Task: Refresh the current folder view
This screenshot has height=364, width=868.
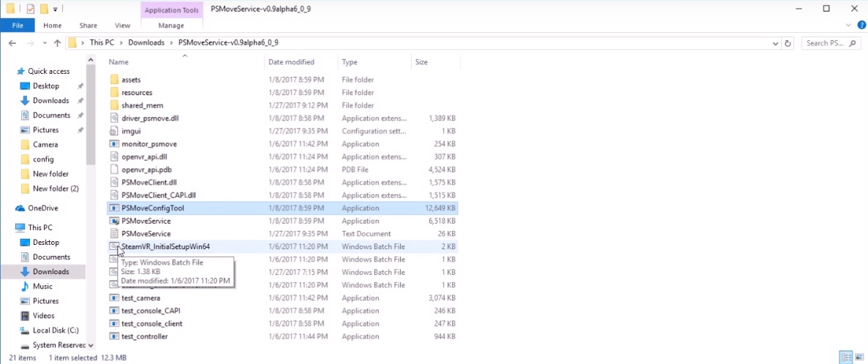Action: click(x=788, y=42)
